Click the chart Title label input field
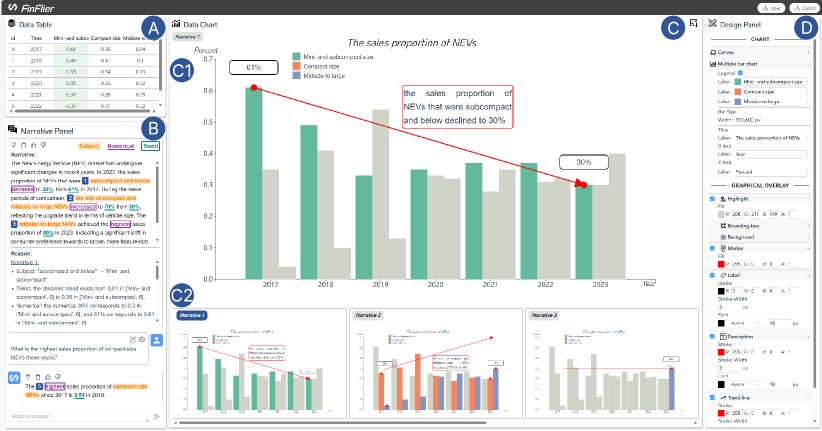Image resolution: width=822 pixels, height=431 pixels. 771,138
